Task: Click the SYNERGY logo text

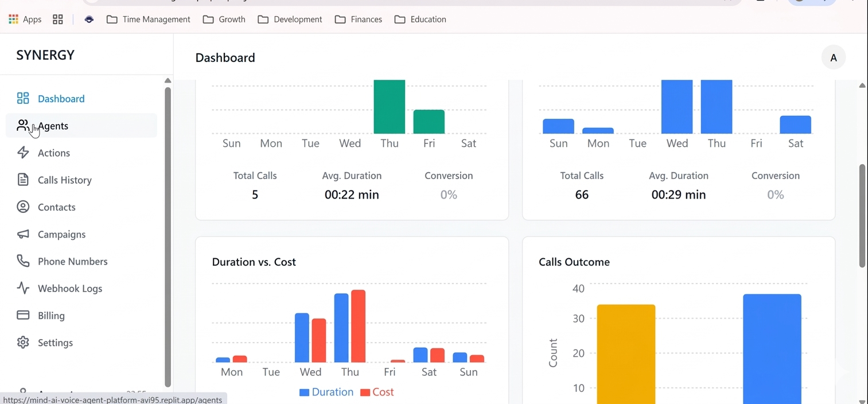Action: click(x=45, y=55)
